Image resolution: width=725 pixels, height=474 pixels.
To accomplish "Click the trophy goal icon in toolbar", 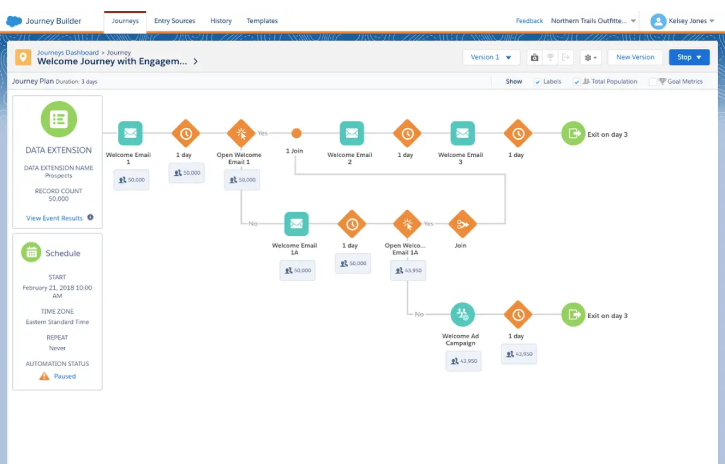I will (549, 58).
